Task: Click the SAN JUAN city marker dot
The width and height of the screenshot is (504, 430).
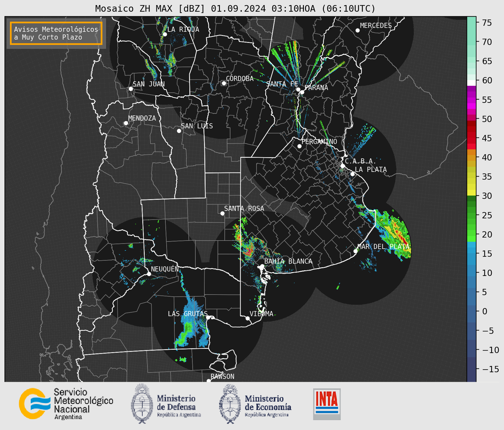Action: (131, 89)
